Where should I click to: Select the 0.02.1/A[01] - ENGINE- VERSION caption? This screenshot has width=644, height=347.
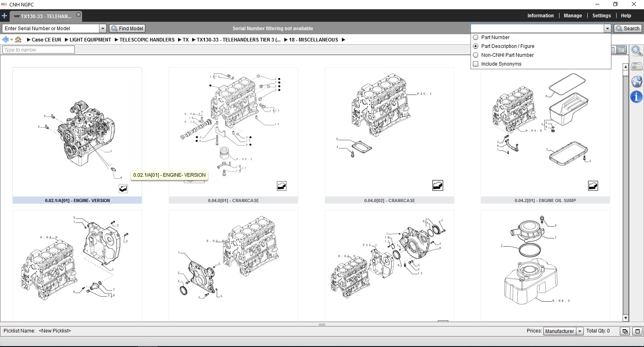[x=77, y=200]
